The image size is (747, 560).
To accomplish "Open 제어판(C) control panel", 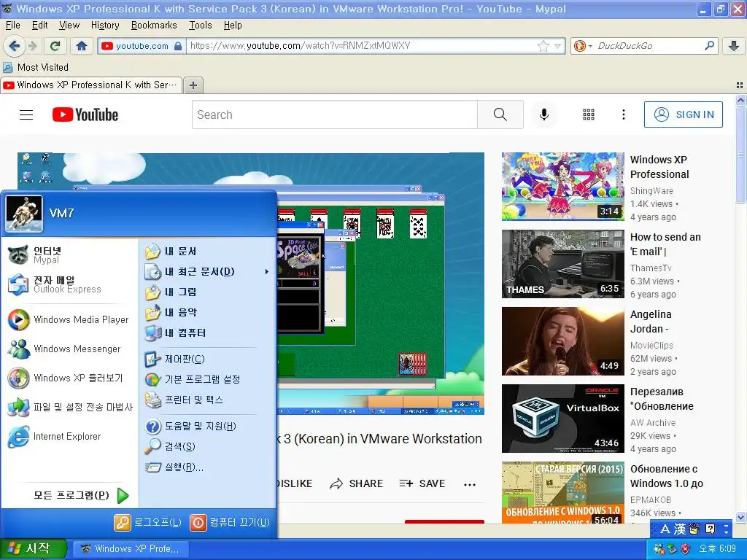I will (x=208, y=359).
